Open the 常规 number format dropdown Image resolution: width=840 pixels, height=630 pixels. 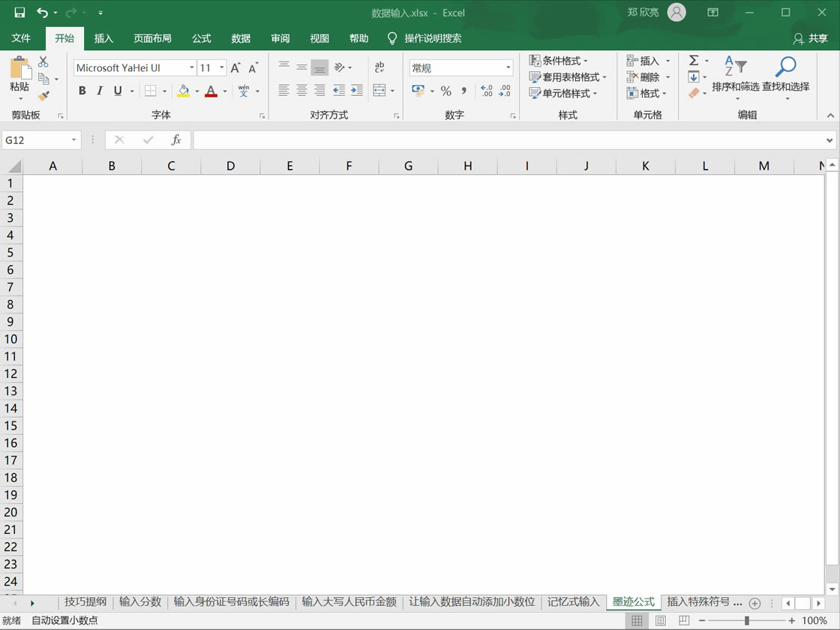(x=460, y=67)
